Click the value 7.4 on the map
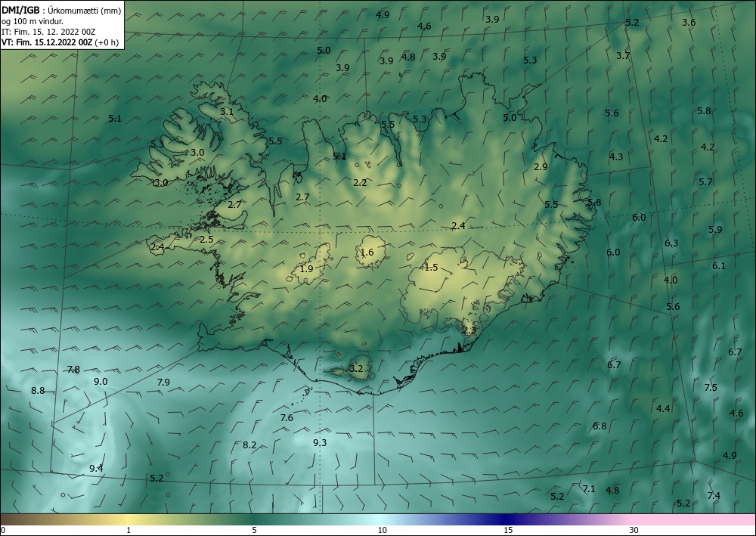The width and height of the screenshot is (756, 536). pyautogui.click(x=714, y=495)
